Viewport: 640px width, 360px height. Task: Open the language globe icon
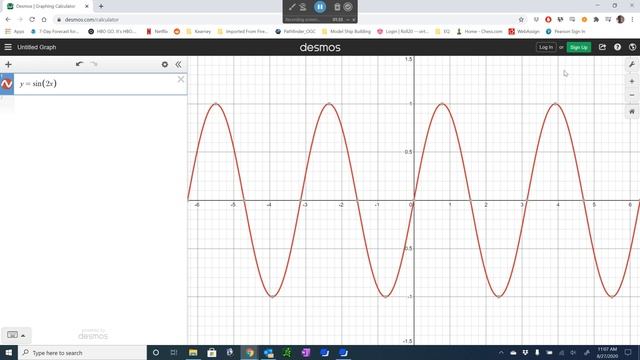(632, 47)
